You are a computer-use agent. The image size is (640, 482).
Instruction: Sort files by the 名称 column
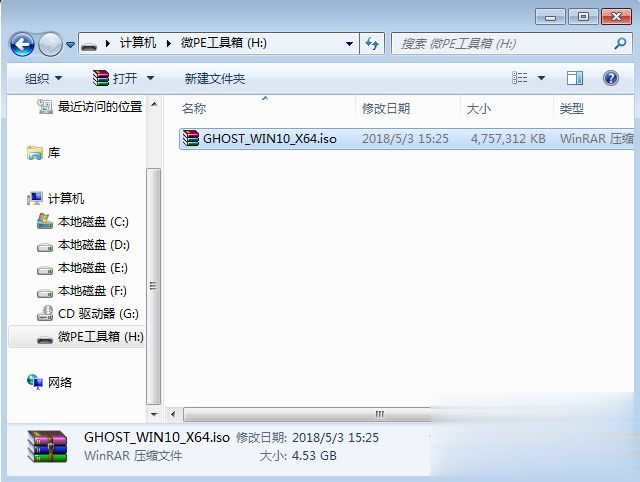coord(194,109)
